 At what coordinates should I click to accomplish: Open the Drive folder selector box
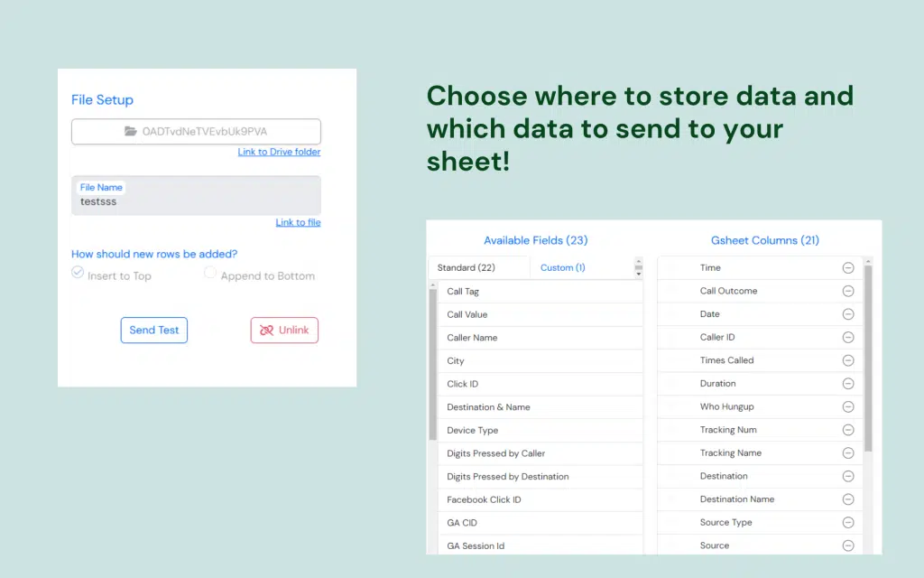click(x=196, y=131)
